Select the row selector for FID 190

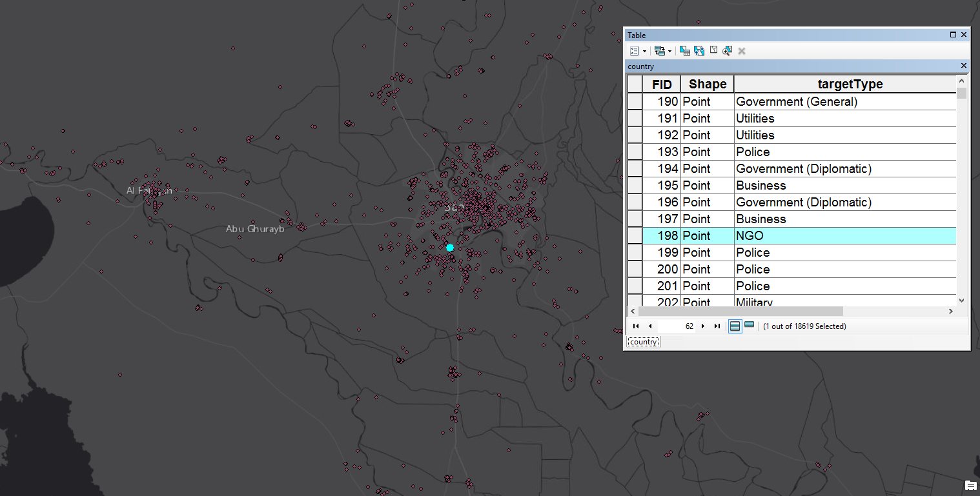635,101
